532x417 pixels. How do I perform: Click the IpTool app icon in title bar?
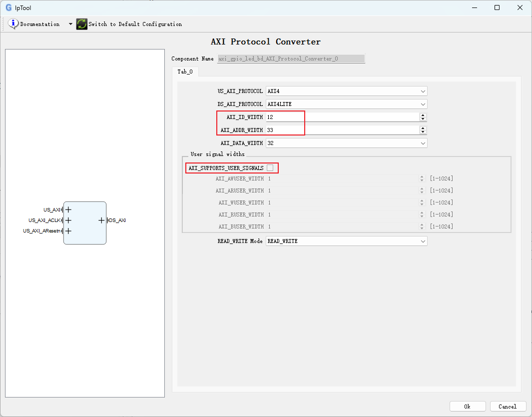coord(8,7)
